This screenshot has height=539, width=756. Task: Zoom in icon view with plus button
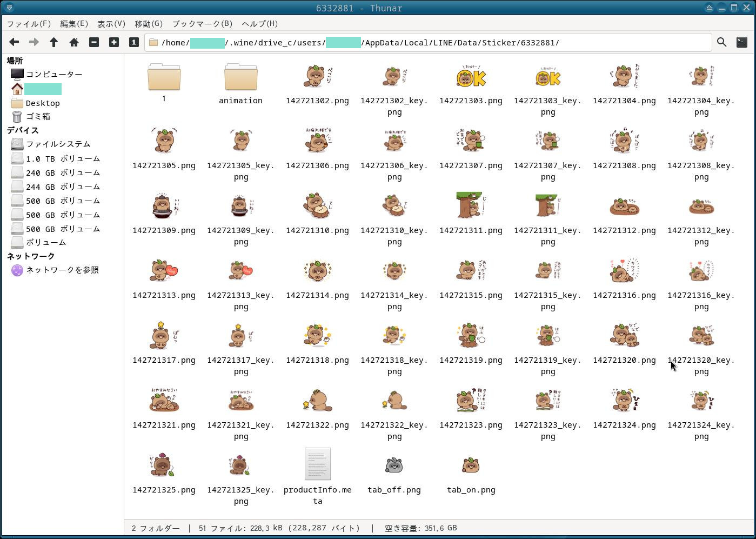(114, 42)
